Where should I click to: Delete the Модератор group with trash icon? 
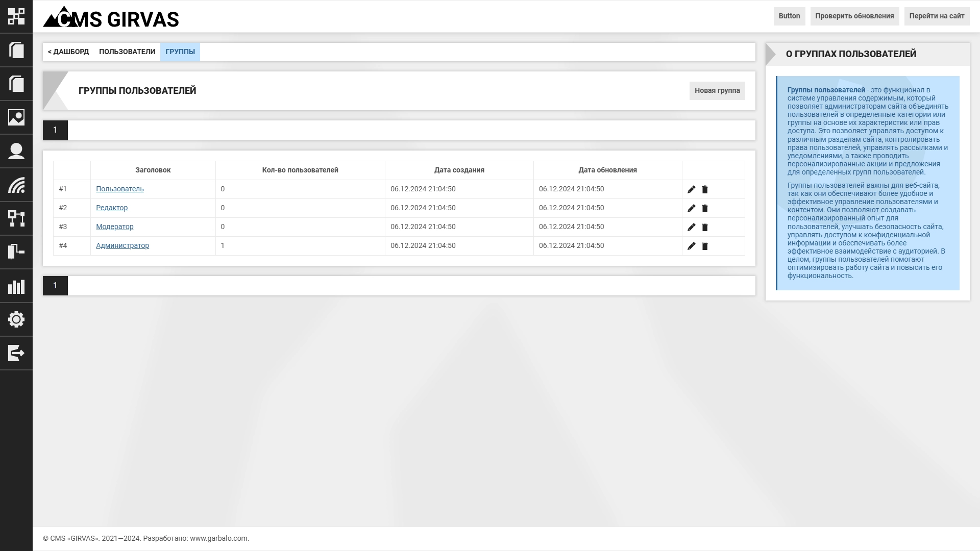pos(705,227)
